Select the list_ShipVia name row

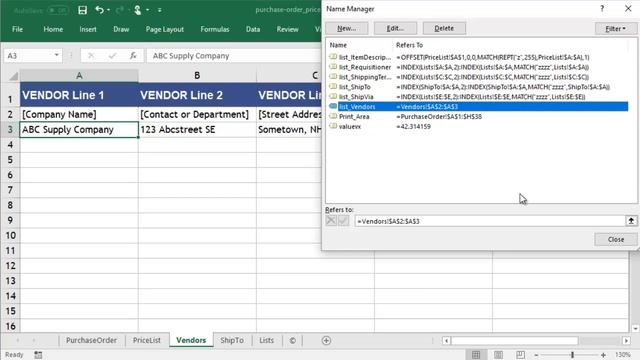point(478,97)
